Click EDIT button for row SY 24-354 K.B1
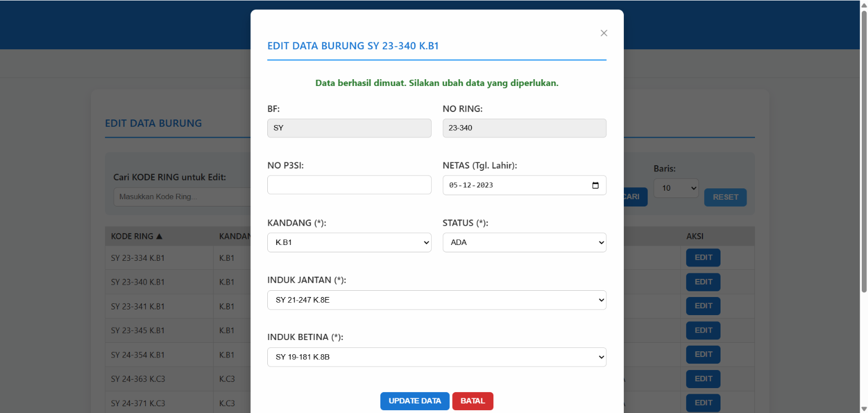 pos(703,354)
